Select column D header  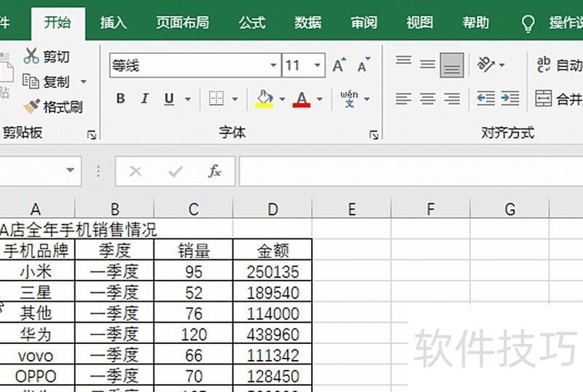pos(273,209)
